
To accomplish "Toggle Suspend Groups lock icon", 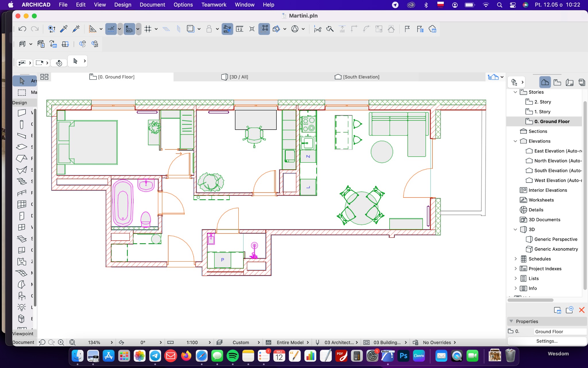I will [209, 29].
